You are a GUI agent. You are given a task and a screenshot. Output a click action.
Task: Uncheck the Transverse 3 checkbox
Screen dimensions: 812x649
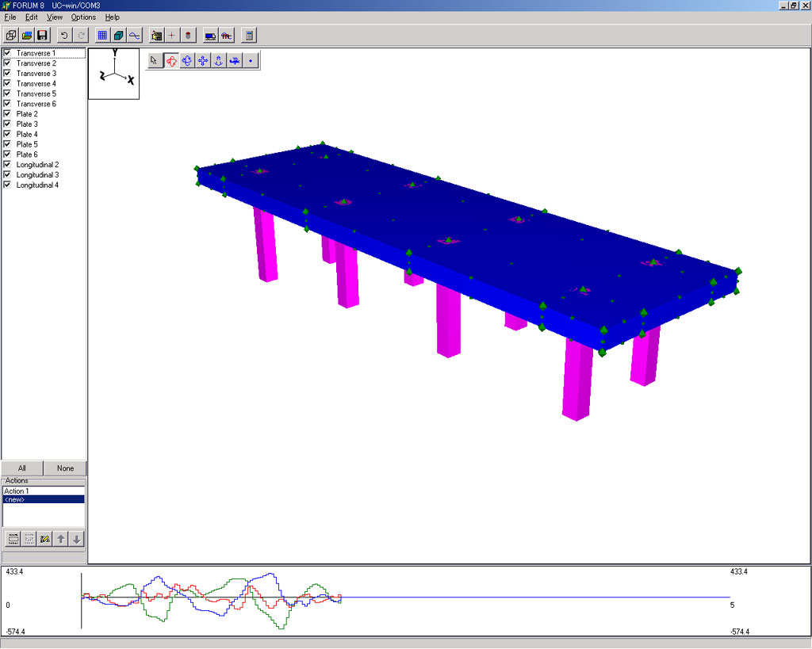tap(7, 73)
